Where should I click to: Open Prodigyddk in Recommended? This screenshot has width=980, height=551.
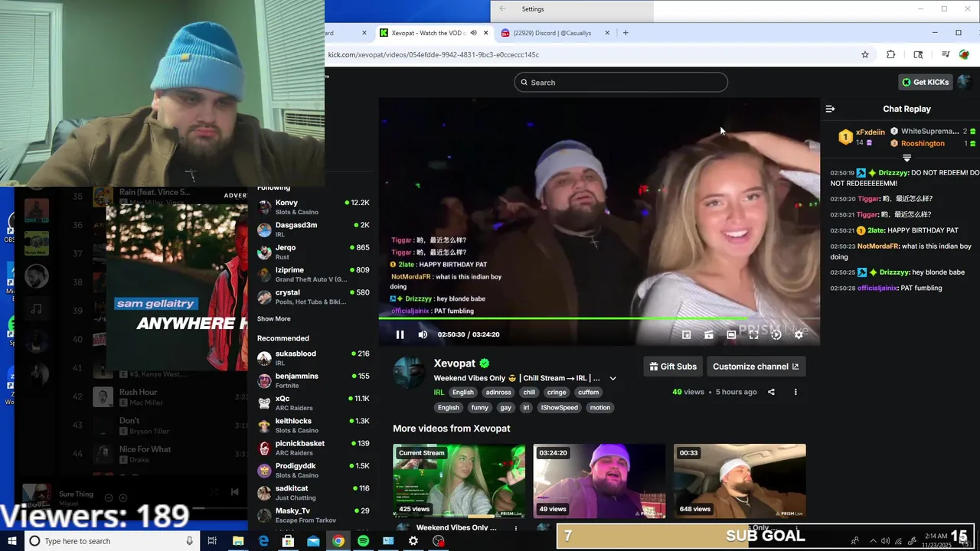coord(313,470)
